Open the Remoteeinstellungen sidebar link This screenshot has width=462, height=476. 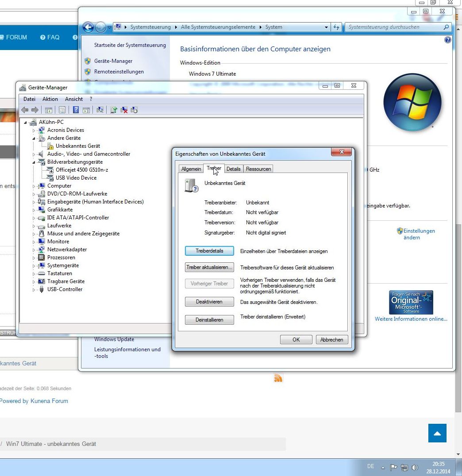point(119,72)
